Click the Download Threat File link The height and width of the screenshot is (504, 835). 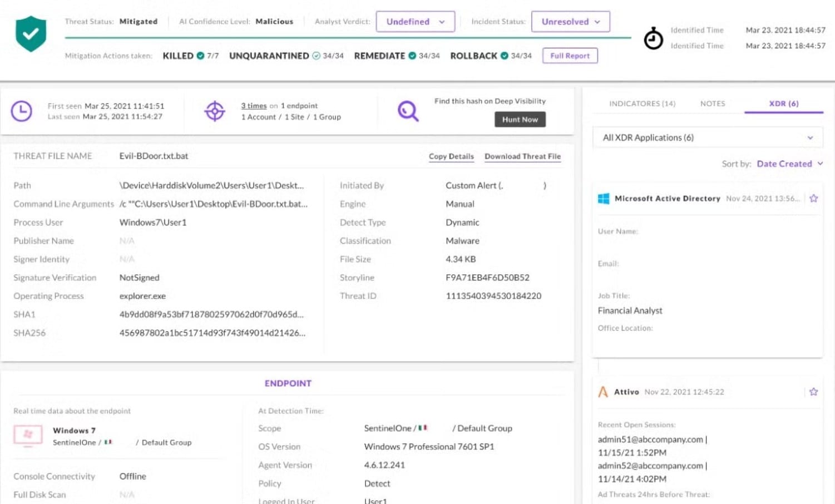(522, 156)
